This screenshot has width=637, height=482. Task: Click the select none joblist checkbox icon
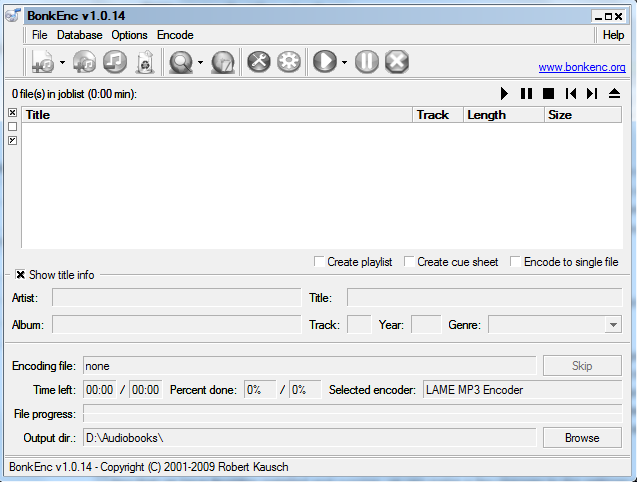13,127
